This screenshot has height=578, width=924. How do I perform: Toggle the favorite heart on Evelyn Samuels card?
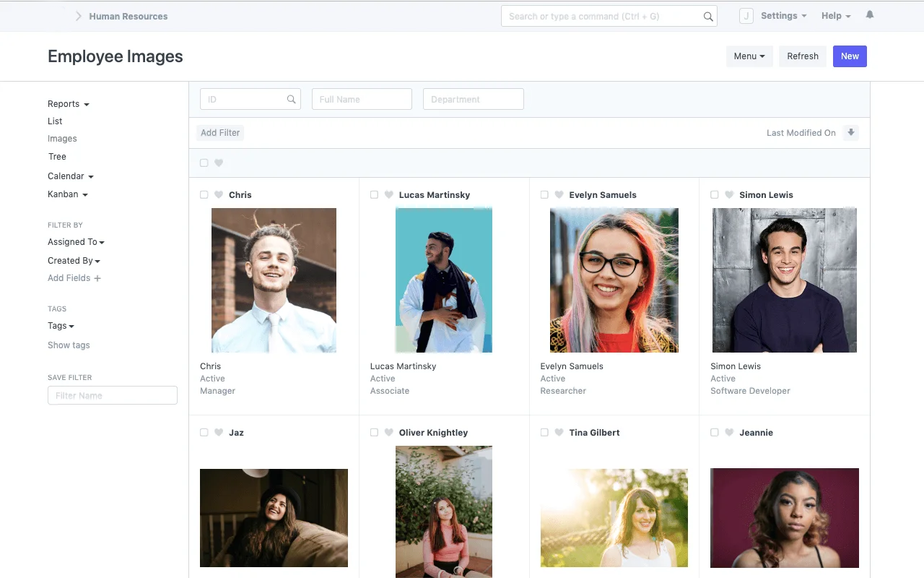point(559,194)
